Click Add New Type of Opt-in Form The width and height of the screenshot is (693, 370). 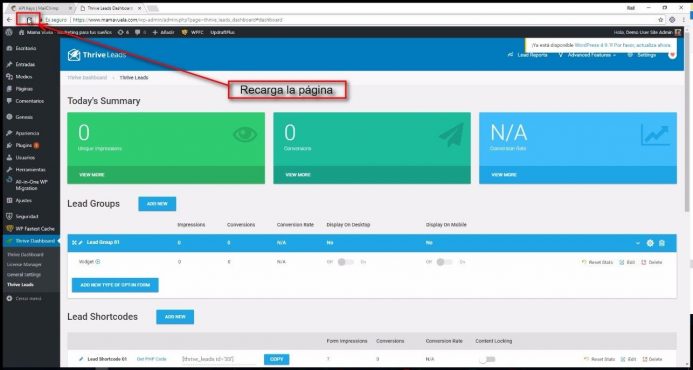pos(115,285)
